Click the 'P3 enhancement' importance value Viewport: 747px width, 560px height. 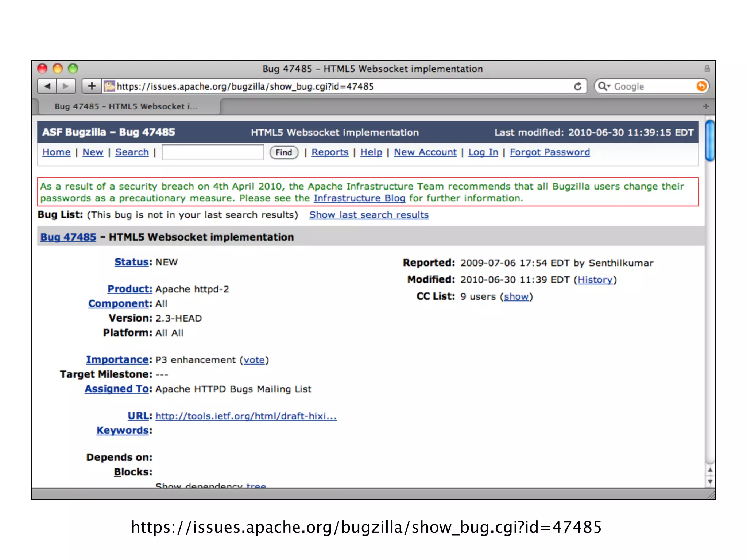click(196, 360)
